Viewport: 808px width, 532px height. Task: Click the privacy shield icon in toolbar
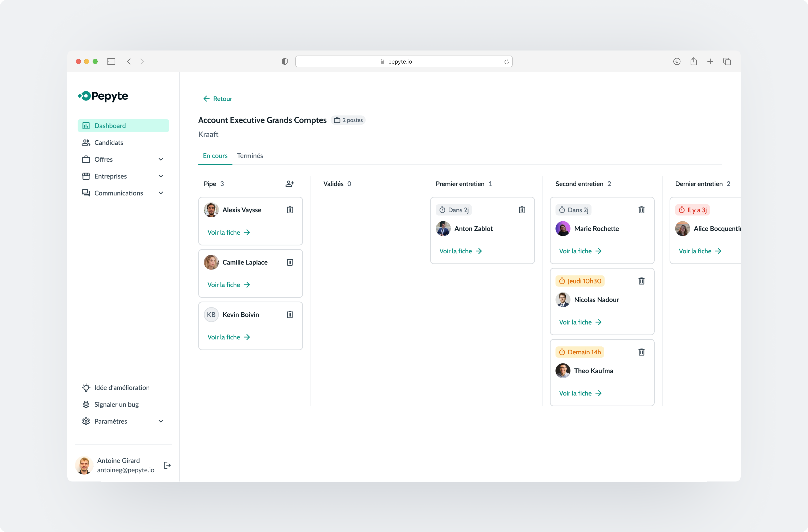[284, 61]
